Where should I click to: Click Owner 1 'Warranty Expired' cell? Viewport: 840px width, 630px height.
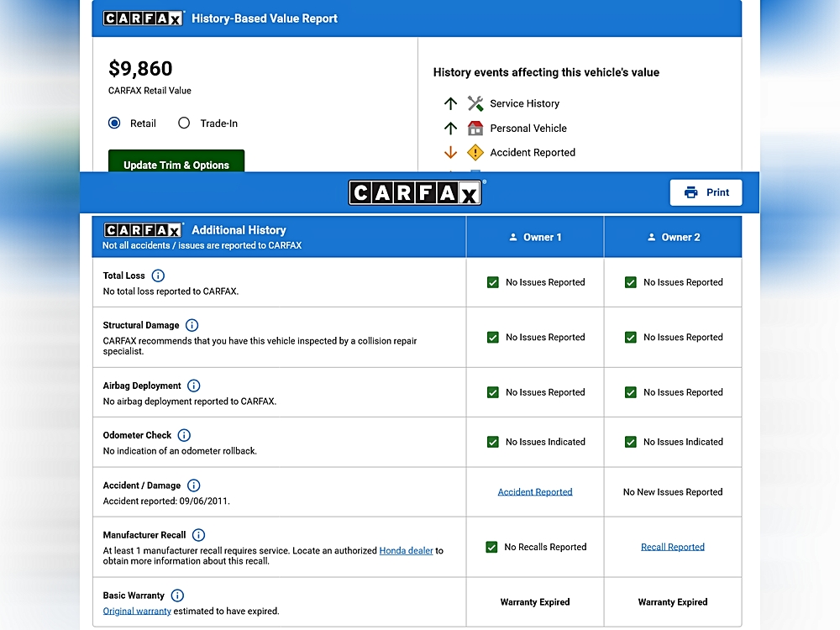coord(534,602)
